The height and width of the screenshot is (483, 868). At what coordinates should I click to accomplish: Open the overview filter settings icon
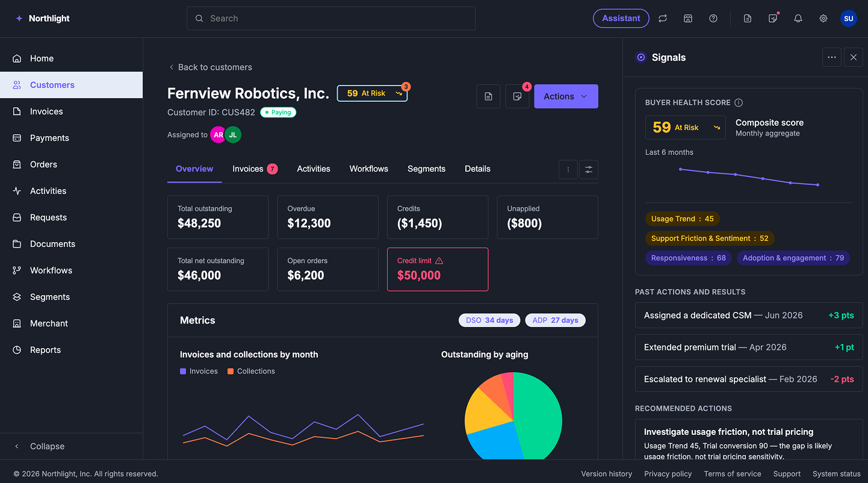pos(589,170)
